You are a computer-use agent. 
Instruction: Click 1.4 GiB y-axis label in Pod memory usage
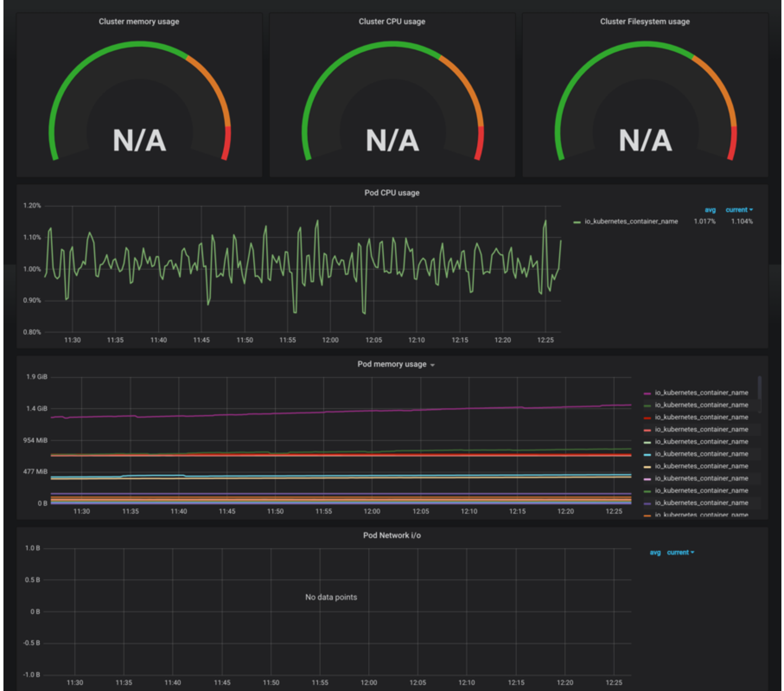pyautogui.click(x=36, y=408)
